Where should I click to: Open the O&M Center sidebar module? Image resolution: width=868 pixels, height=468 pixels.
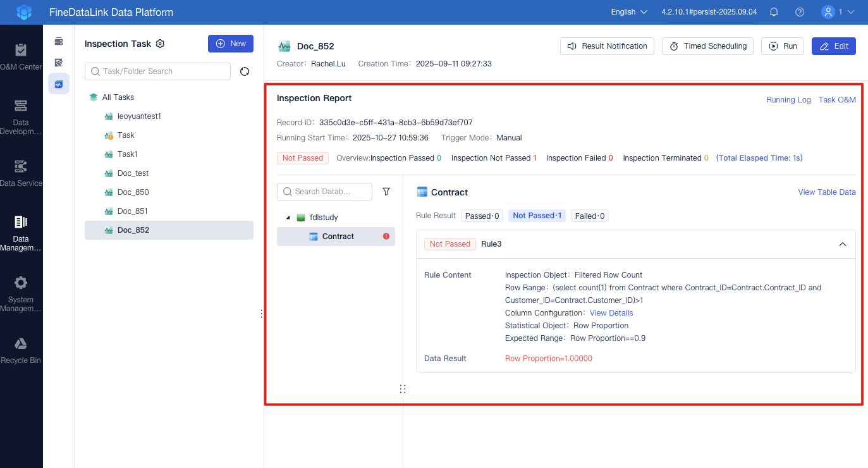21,56
